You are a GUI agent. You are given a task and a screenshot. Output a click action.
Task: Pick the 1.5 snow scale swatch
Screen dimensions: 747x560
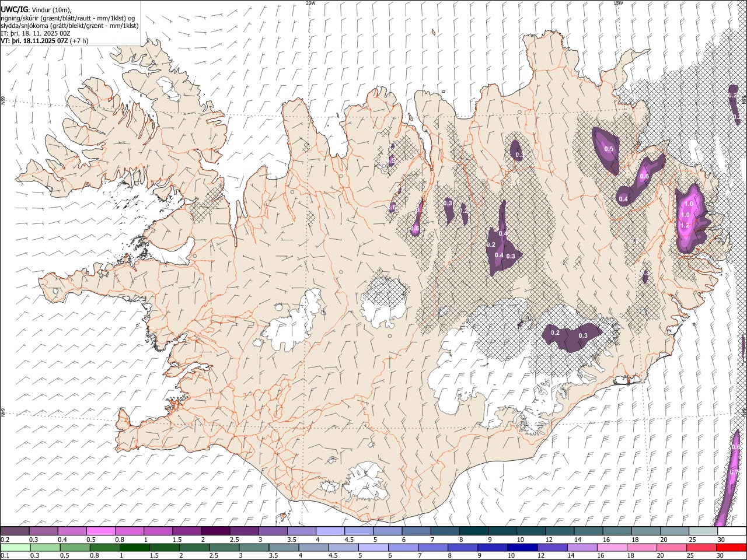(187, 531)
